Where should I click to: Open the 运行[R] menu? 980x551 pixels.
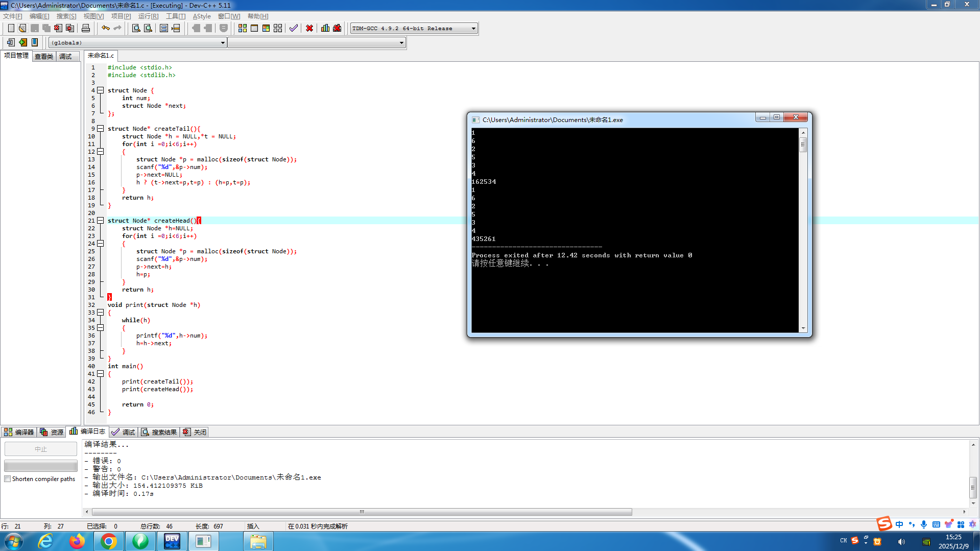pyautogui.click(x=148, y=16)
